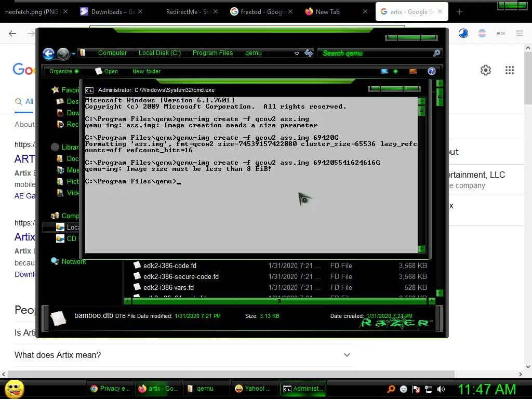Select the Music library icon

point(60,170)
